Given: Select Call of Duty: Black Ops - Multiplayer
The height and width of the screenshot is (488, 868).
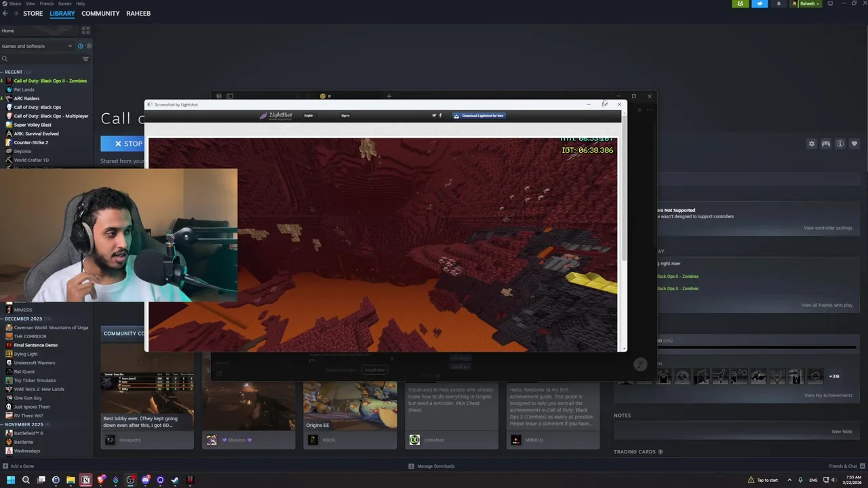Looking at the screenshot, I should click(51, 116).
